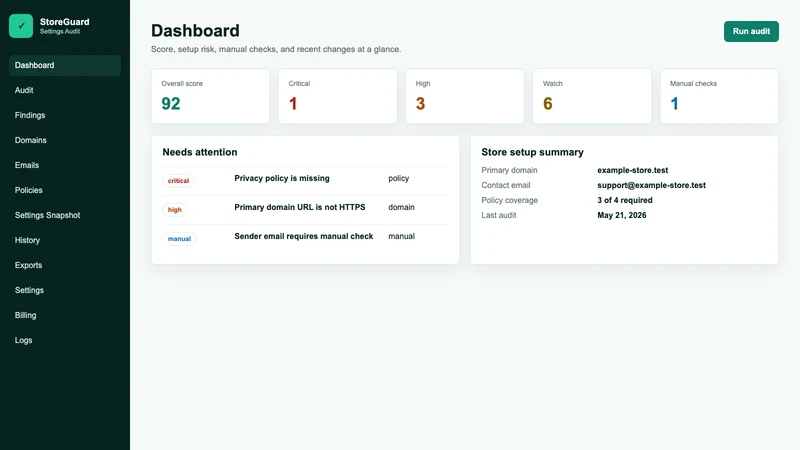This screenshot has height=450, width=800.
Task: Click the 'domain' category label
Action: pos(401,207)
